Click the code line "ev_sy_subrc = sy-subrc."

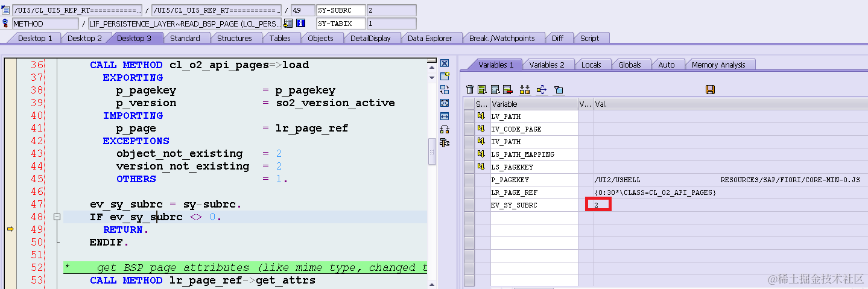coord(166,204)
